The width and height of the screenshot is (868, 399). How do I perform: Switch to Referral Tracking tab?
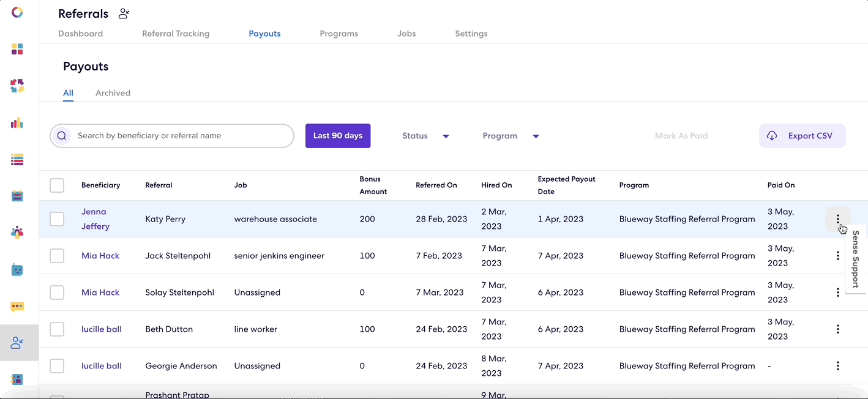tap(176, 34)
